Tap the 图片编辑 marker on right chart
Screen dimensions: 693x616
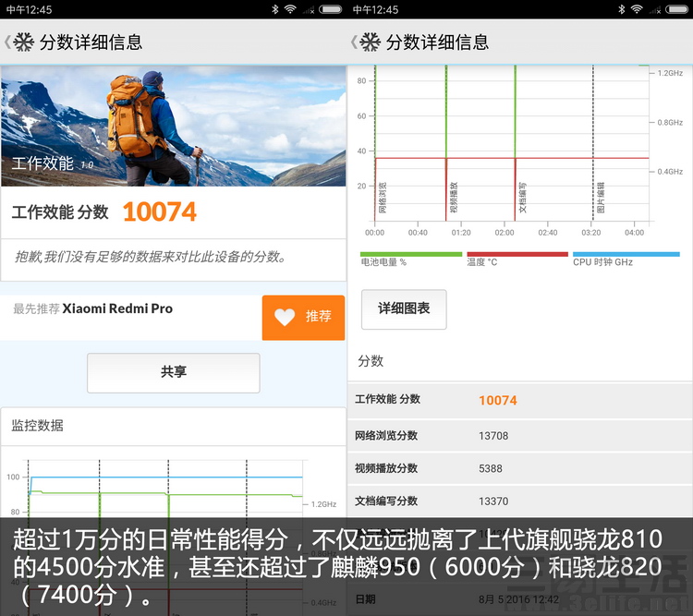pos(601,198)
